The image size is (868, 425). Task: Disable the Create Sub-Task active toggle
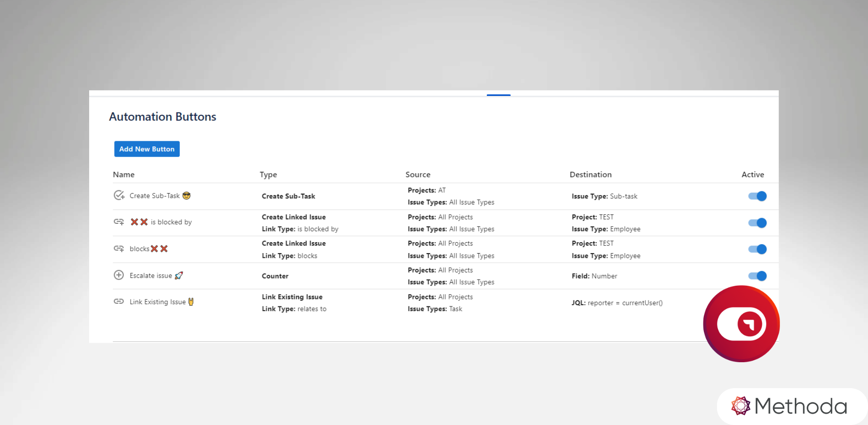[757, 196]
